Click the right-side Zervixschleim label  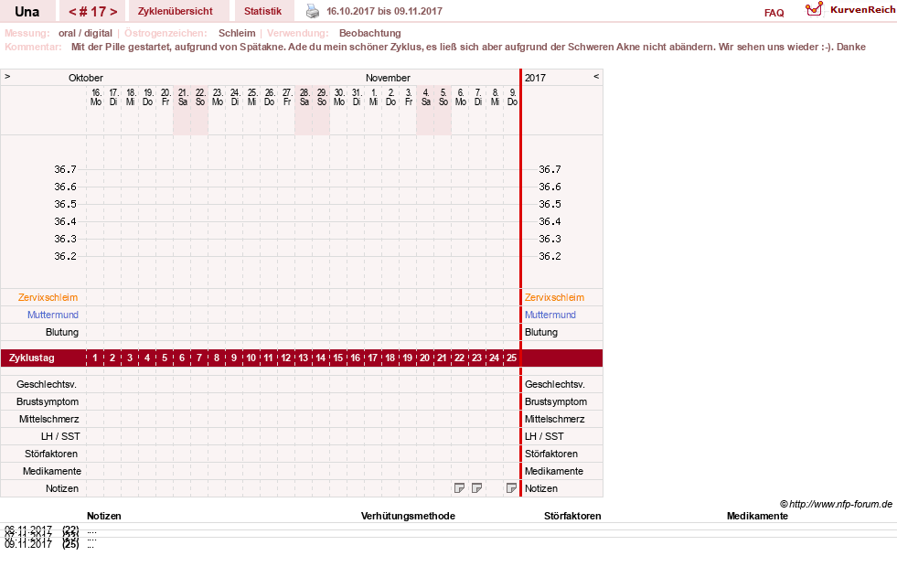[x=554, y=297]
